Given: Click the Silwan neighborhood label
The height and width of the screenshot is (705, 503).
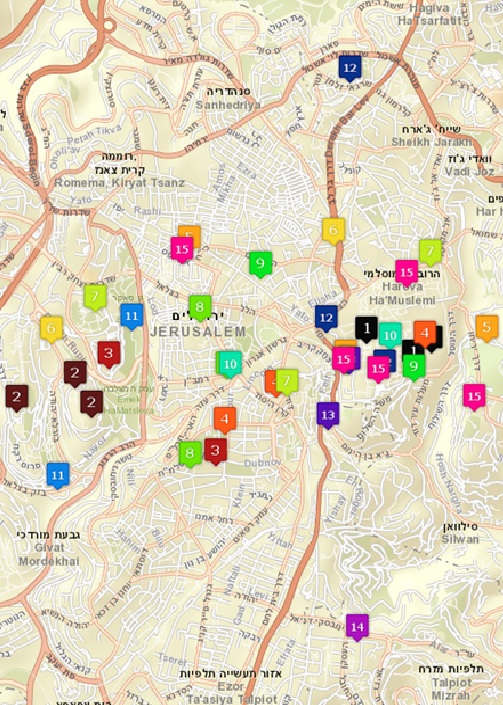Looking at the screenshot, I should pos(460,539).
